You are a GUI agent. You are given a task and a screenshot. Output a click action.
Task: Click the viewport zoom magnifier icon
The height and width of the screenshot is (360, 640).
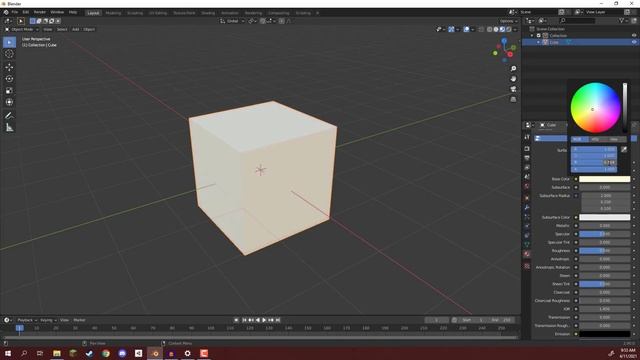click(x=513, y=69)
